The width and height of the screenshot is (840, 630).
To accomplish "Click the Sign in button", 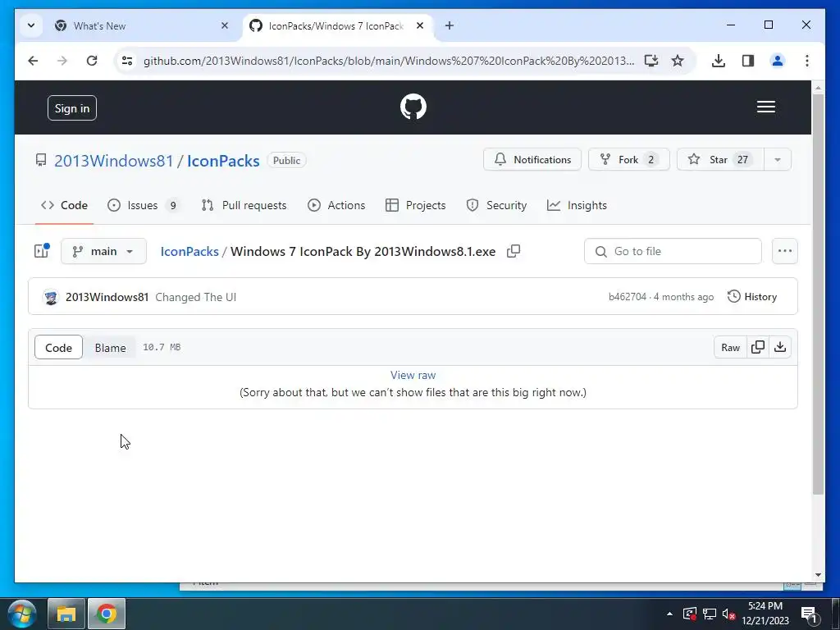I will click(x=72, y=108).
